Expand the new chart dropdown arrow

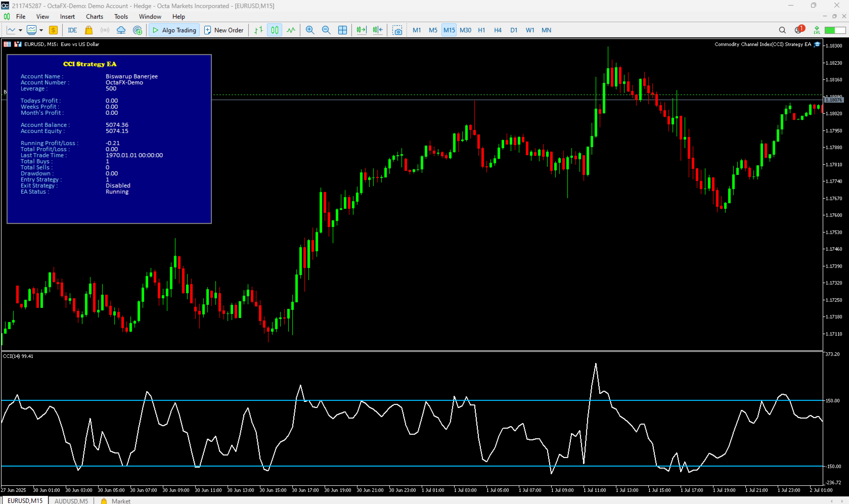click(x=20, y=30)
